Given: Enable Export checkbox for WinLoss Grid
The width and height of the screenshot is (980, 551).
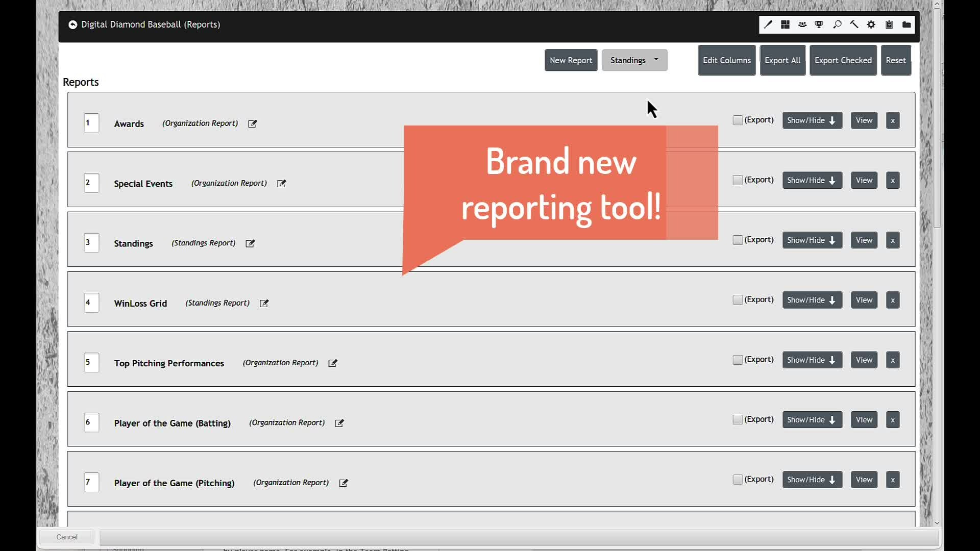Looking at the screenshot, I should [x=737, y=300].
